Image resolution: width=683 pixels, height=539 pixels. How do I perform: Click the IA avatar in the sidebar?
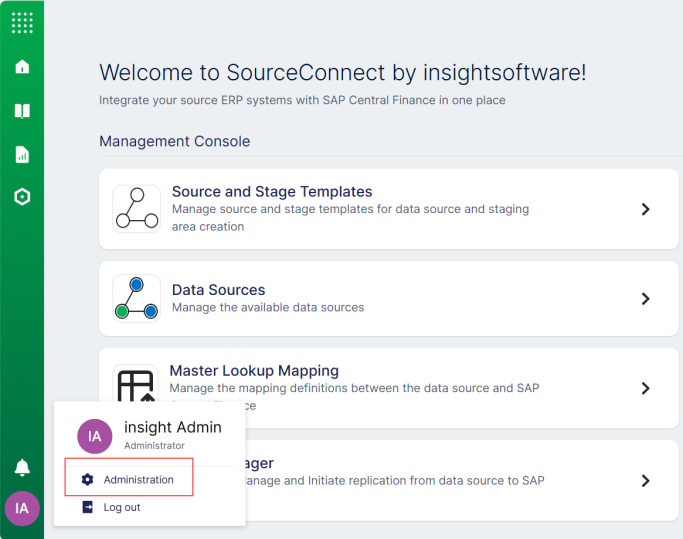pos(22,508)
